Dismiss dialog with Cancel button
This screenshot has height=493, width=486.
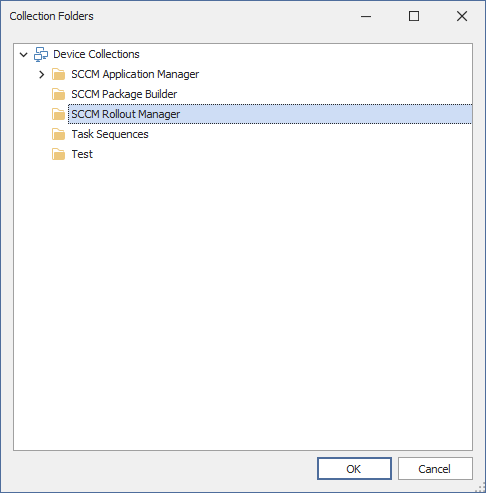435,469
